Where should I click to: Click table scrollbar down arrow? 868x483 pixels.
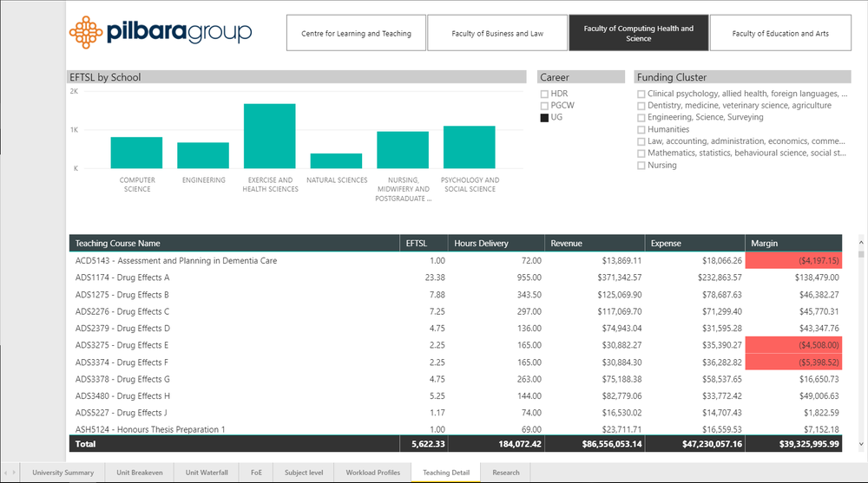tap(861, 444)
